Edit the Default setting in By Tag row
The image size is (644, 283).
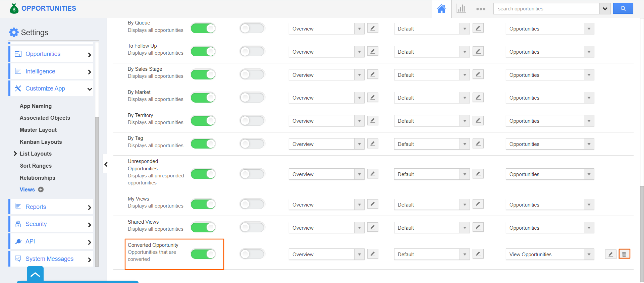[x=478, y=144]
